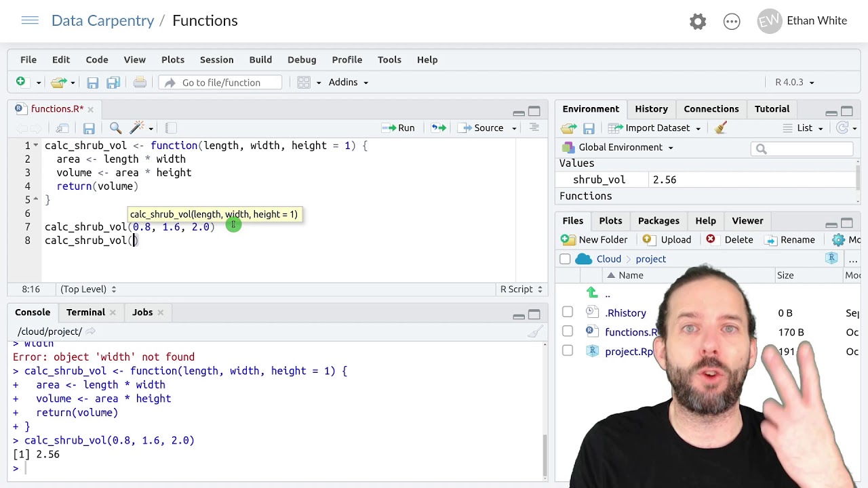Open Data Carpentry workspace link

pos(103,20)
